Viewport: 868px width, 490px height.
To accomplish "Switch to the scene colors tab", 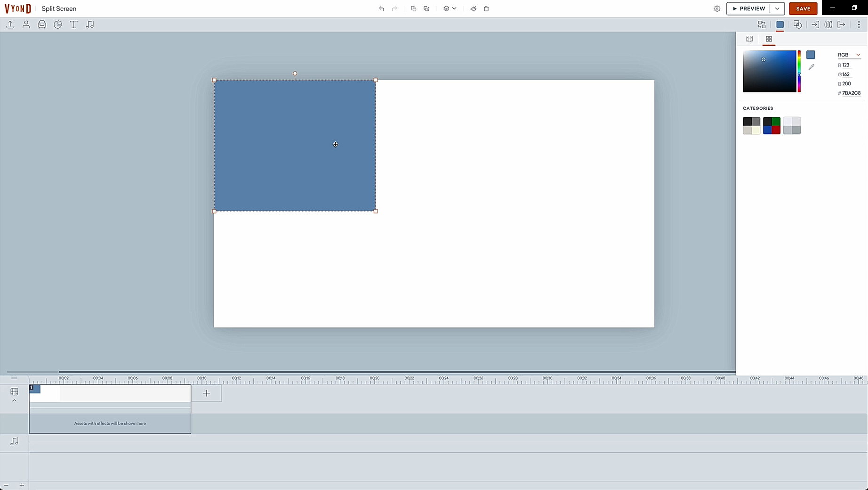I will pos(749,39).
